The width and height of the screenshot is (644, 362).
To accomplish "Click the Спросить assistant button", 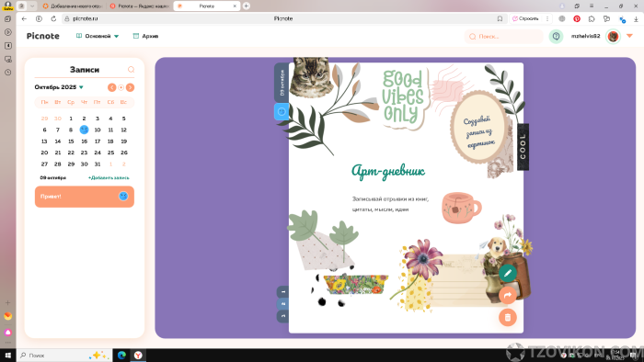I will pos(525,18).
